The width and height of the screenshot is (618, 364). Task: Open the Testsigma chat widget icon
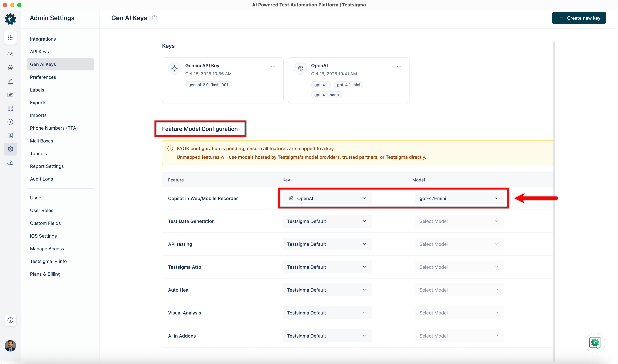pos(595,343)
